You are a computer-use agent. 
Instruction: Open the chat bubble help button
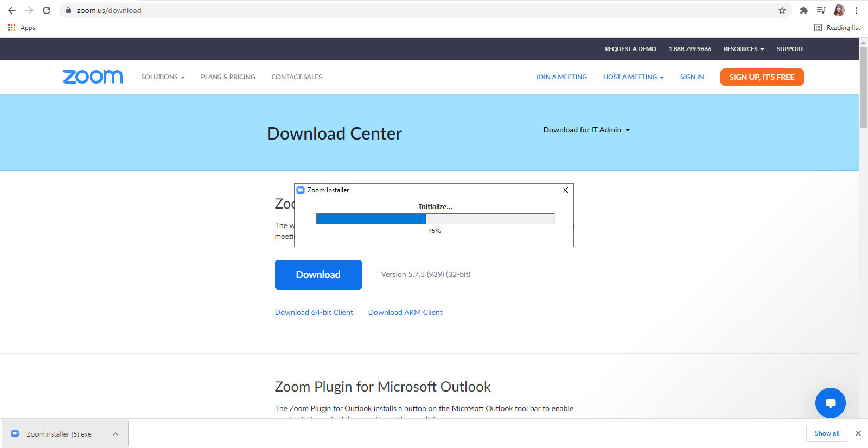(x=830, y=403)
